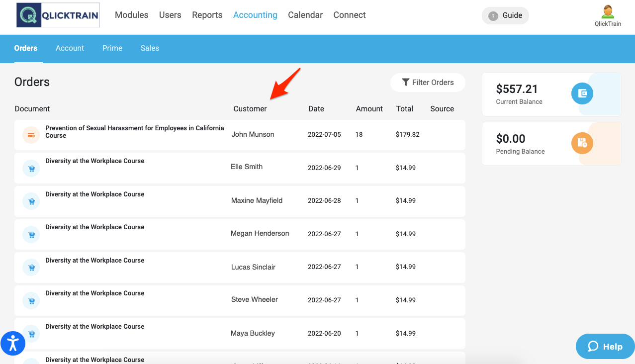Click customer name Elle Smith
The height and width of the screenshot is (364, 635).
pos(247,167)
